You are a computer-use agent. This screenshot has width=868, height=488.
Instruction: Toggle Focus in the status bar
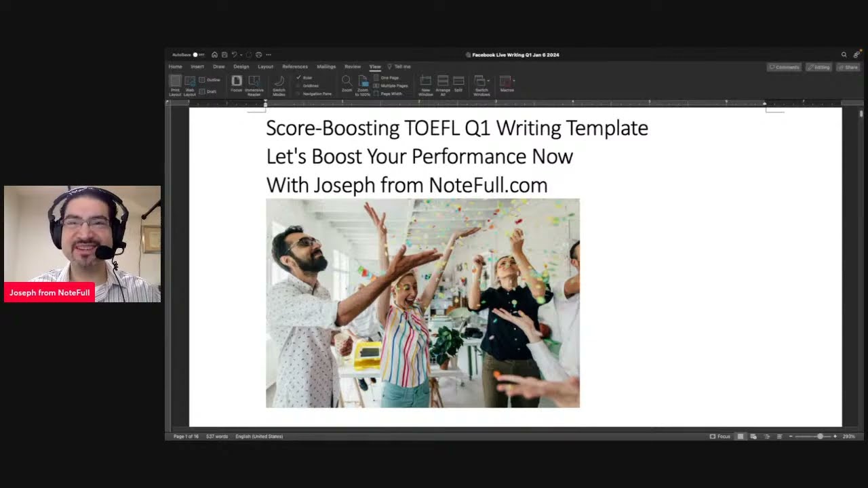click(720, 436)
